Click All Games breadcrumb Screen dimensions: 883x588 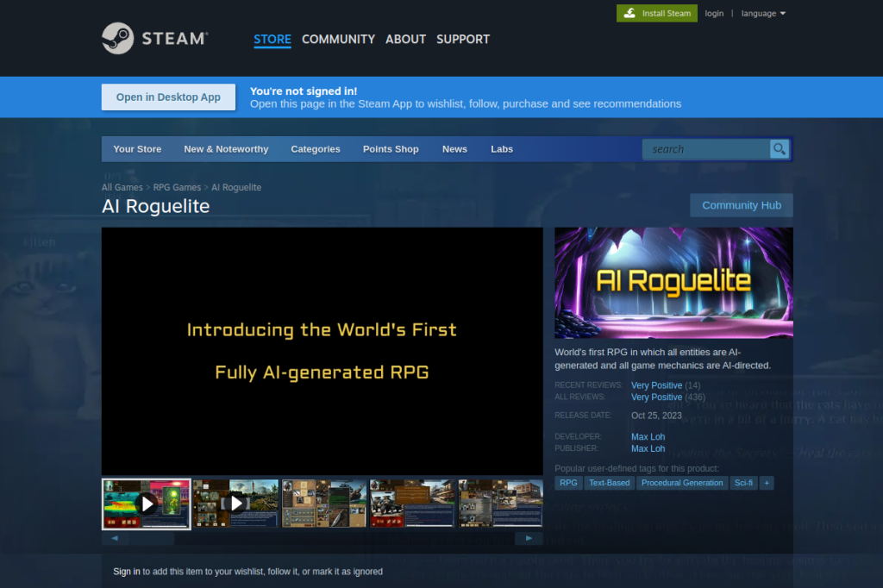point(122,188)
